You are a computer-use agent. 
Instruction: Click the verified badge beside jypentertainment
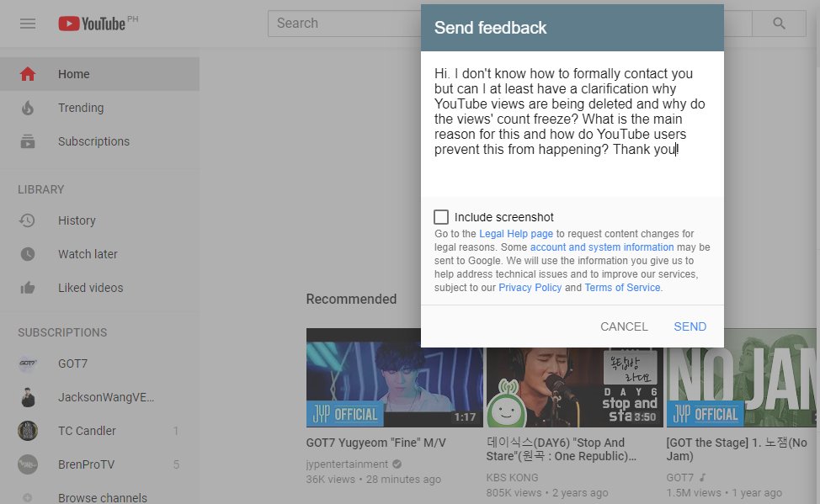coord(397,464)
